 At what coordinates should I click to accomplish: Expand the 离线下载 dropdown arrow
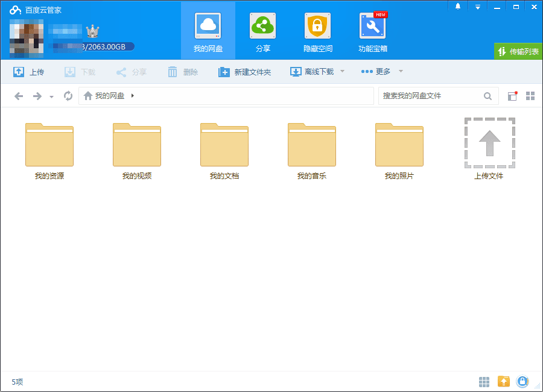pos(341,71)
